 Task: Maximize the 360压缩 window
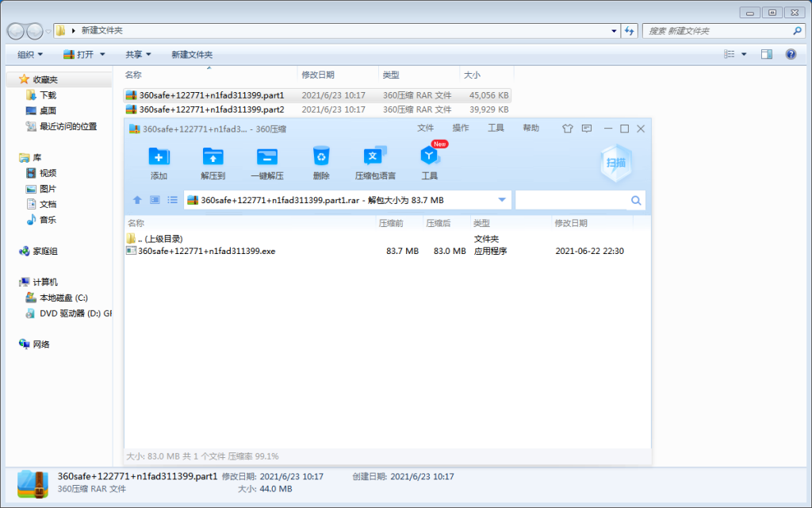625,129
